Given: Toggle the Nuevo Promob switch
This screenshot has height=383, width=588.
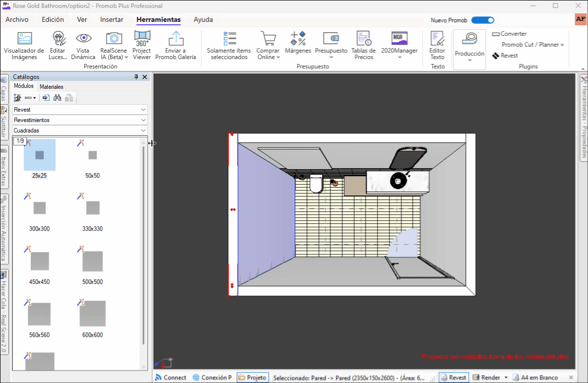Looking at the screenshot, I should (x=483, y=20).
